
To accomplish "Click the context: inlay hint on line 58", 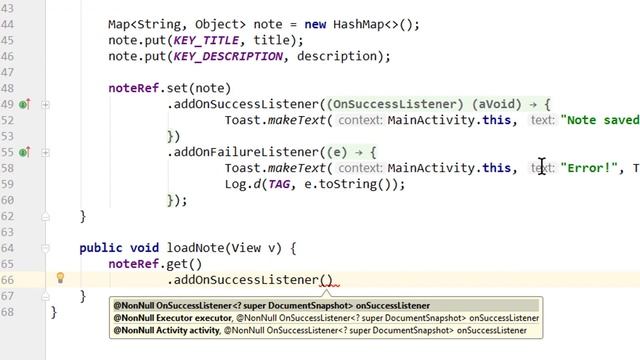I will tap(360, 168).
